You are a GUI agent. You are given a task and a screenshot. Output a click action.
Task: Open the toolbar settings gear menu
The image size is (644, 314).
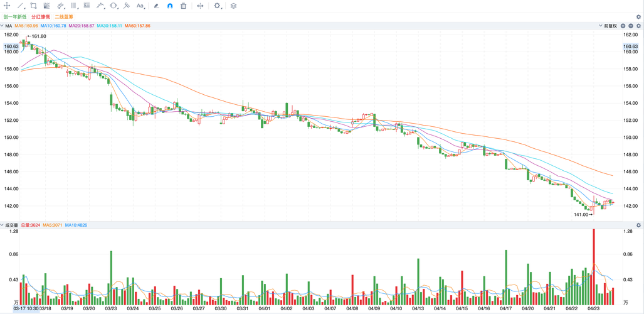[x=218, y=6]
